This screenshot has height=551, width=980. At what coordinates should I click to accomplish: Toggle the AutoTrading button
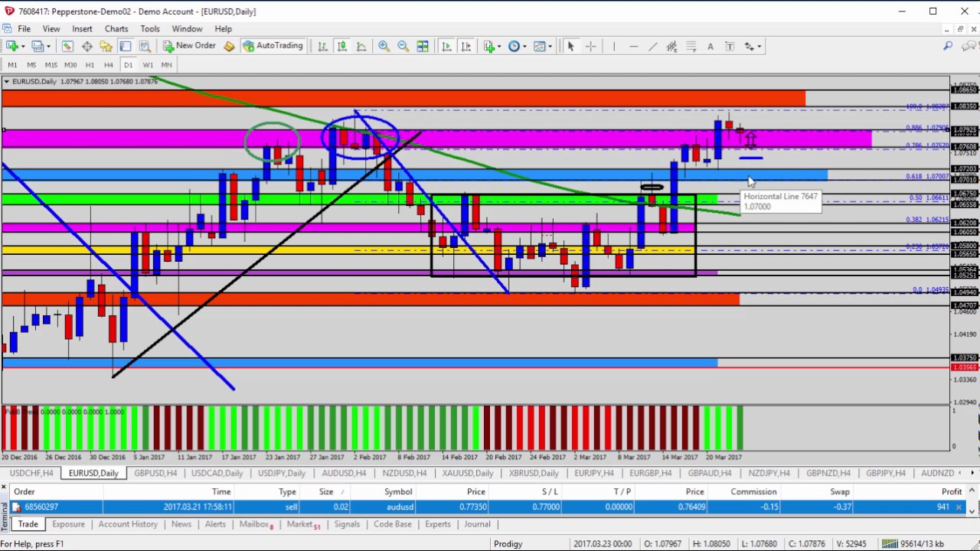pos(273,46)
